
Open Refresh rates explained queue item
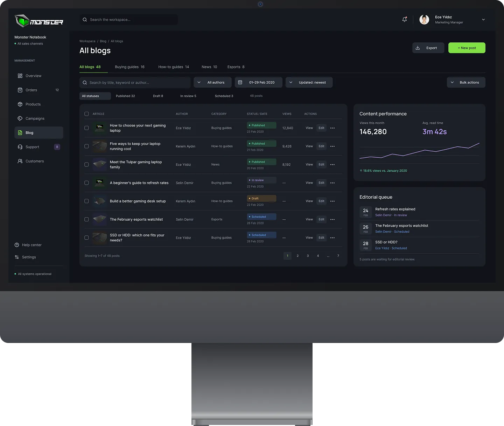click(419, 212)
